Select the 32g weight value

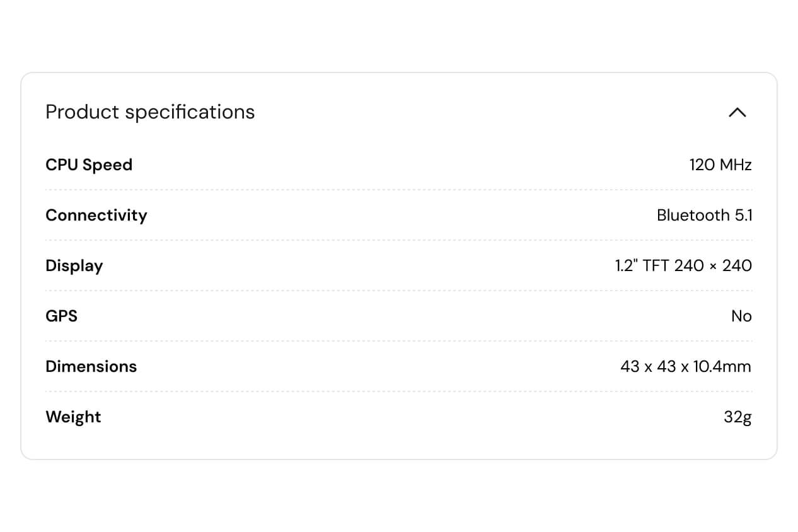pyautogui.click(x=737, y=417)
